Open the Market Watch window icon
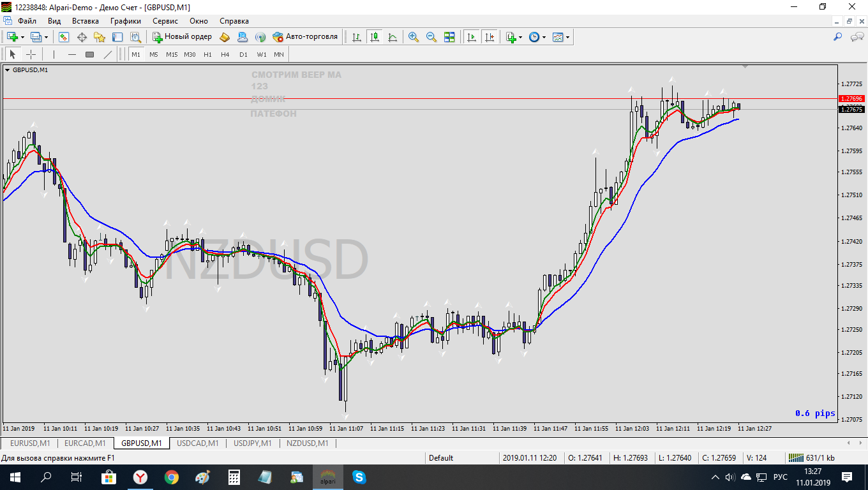 (64, 37)
